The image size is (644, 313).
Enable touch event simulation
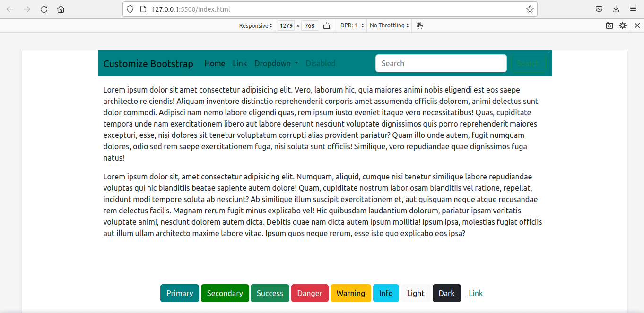(419, 25)
